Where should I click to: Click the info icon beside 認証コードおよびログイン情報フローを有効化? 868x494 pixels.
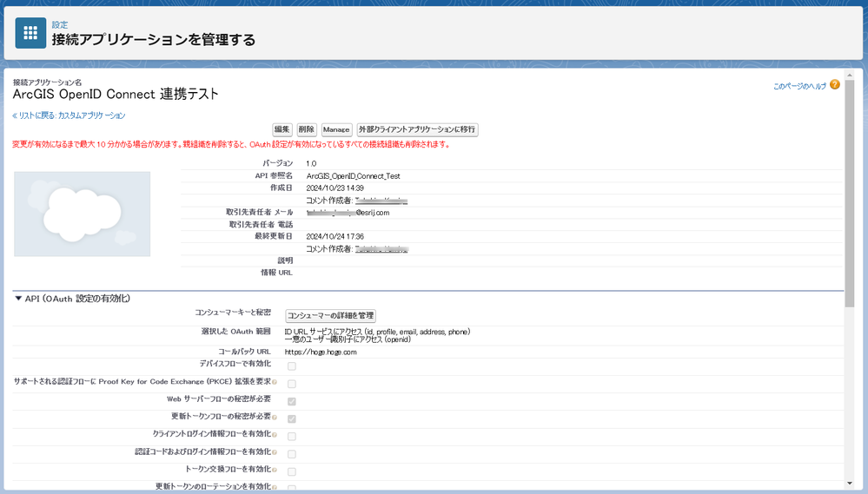tap(275, 452)
